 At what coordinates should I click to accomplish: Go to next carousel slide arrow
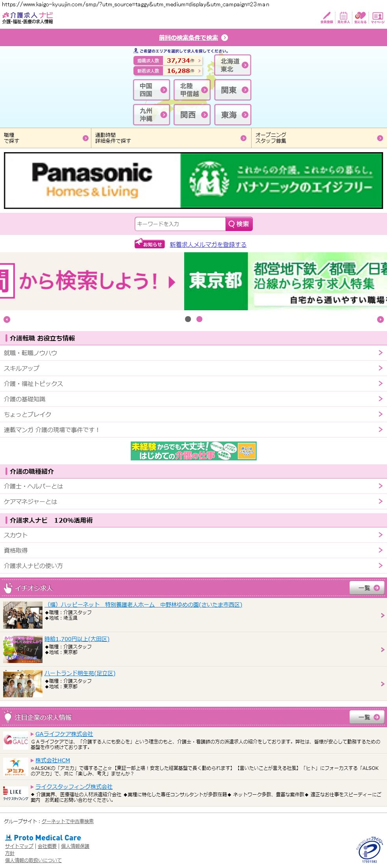pyautogui.click(x=380, y=319)
